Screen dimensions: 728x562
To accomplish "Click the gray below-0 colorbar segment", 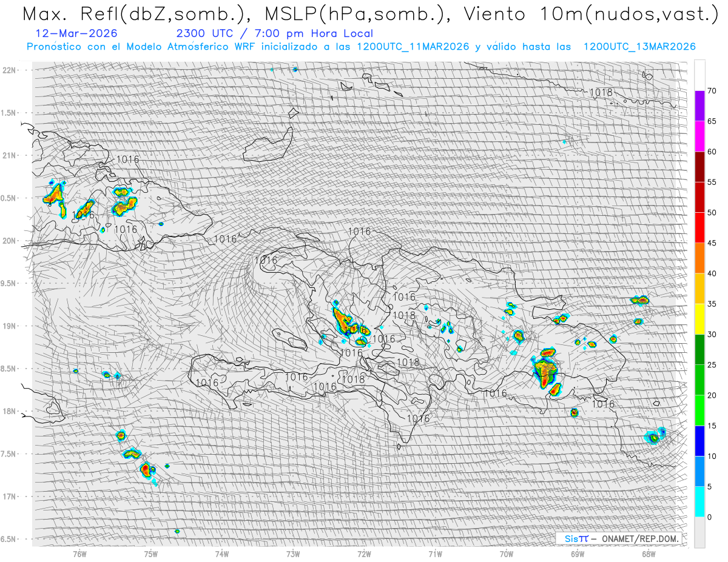I will tap(699, 532).
